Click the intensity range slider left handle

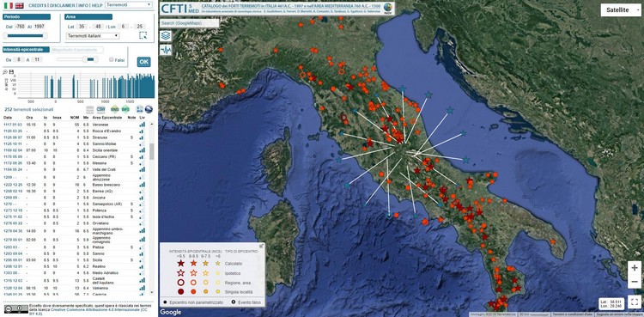tap(85, 59)
